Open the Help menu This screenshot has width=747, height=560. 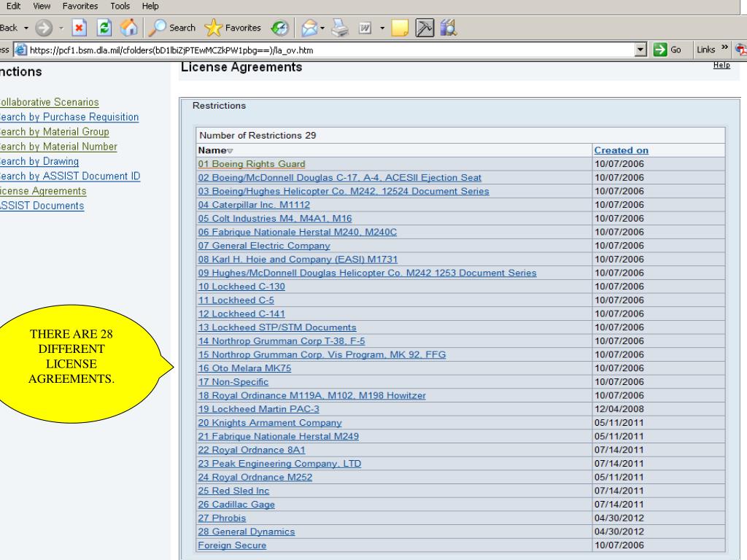[x=150, y=6]
